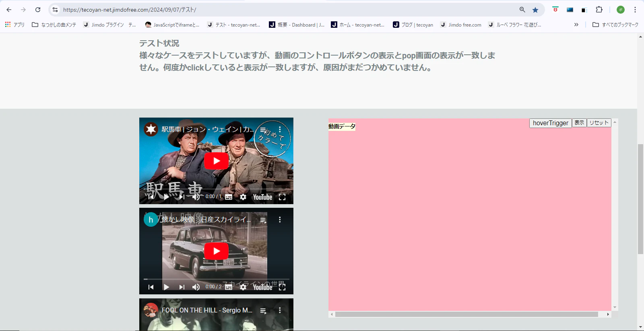Open the 概要 - Dashboard bookmark
This screenshot has width=644, height=331.
pyautogui.click(x=297, y=25)
